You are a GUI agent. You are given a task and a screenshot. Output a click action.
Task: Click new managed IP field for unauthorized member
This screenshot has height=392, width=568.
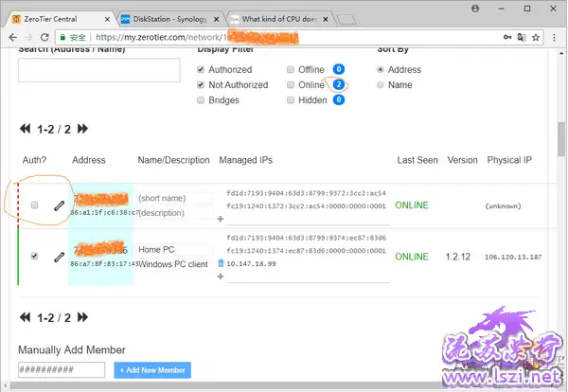309,219
